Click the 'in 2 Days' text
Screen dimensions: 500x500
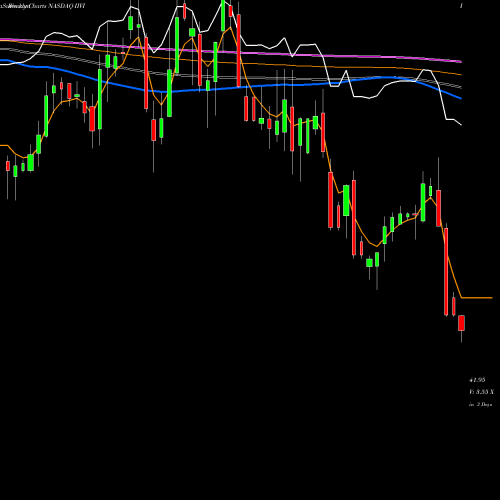pyautogui.click(x=480, y=404)
